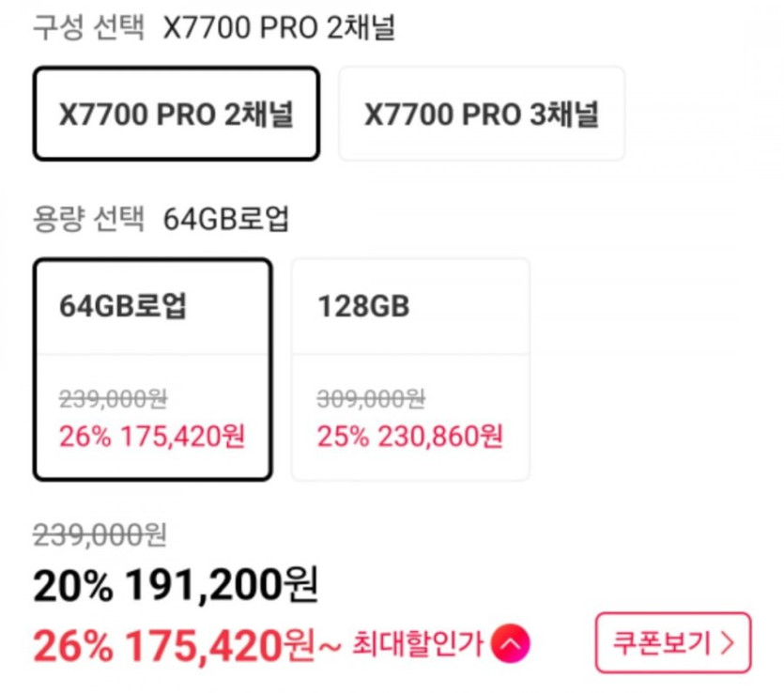Click the 26% 175,420원 price in 64GB card
The width and height of the screenshot is (784, 693).
coord(152,436)
